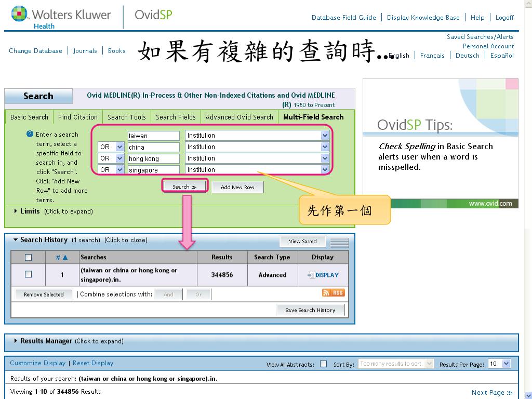Open the RSS feed icon
This screenshot has height=399, width=532.
(333, 293)
